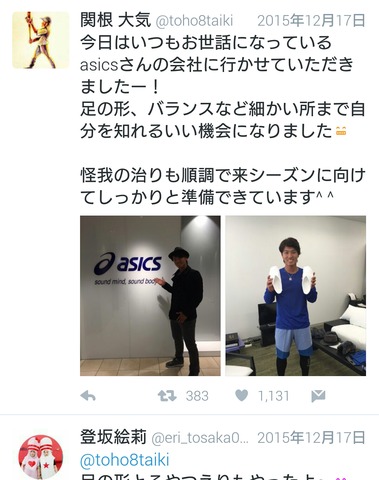Image resolution: width=379 pixels, height=480 pixels.
Task: Open the 登坂絵莉 round profile avatar
Action: click(x=41, y=457)
